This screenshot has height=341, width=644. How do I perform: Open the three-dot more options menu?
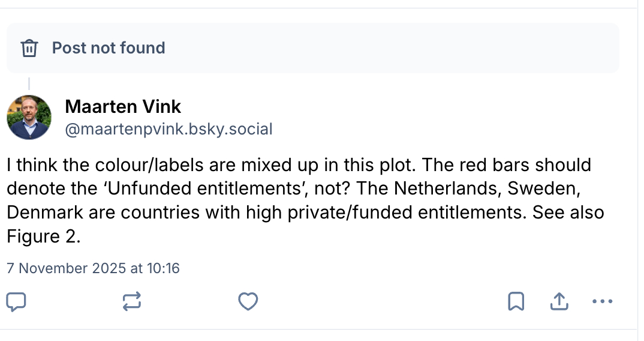point(602,301)
